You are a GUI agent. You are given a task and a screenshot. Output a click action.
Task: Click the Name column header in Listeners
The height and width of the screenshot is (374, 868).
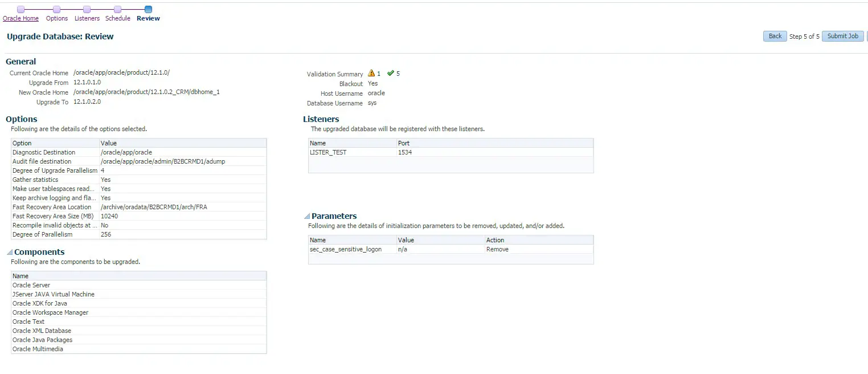[353, 143]
